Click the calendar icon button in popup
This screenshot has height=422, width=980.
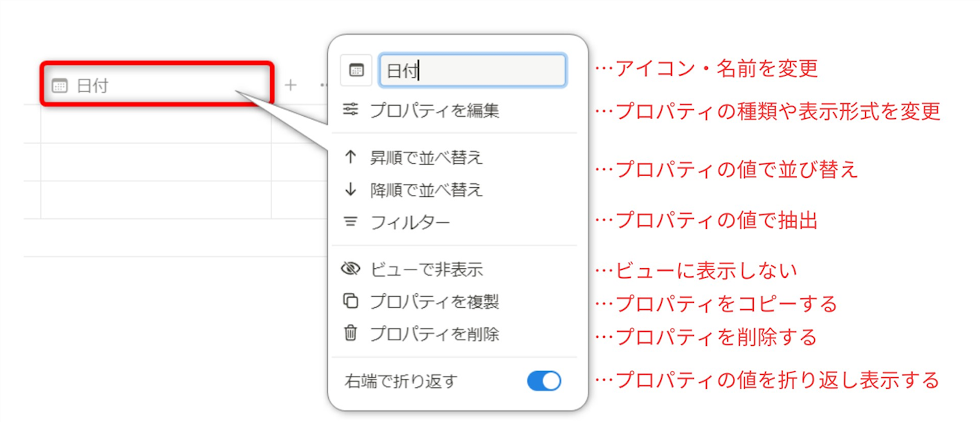tap(356, 70)
